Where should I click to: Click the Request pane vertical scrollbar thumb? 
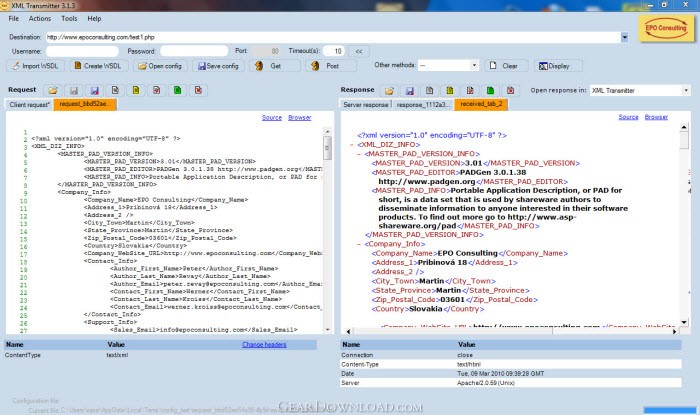pos(328,148)
